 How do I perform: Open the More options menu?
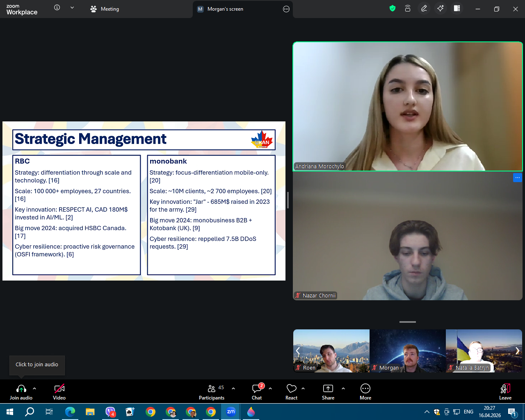pyautogui.click(x=365, y=389)
